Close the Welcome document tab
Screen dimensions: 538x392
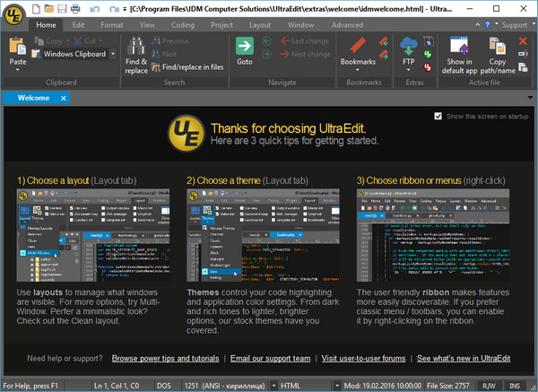[64, 98]
